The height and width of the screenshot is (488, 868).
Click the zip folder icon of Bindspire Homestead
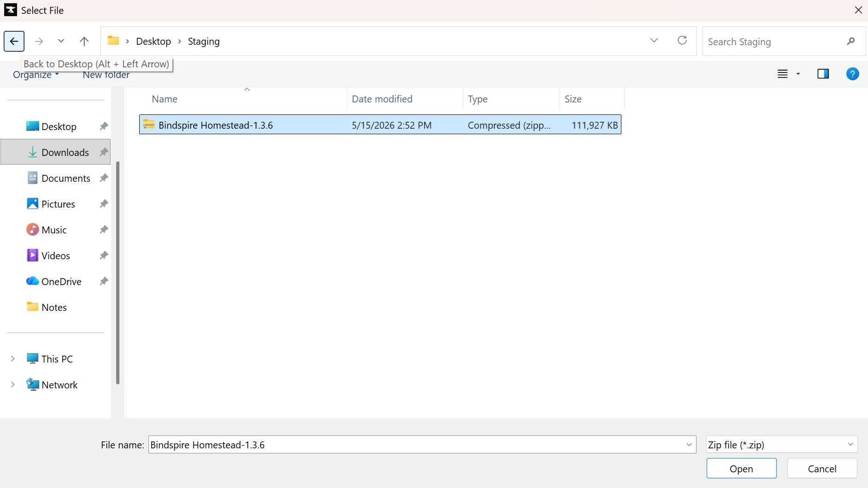click(x=149, y=125)
